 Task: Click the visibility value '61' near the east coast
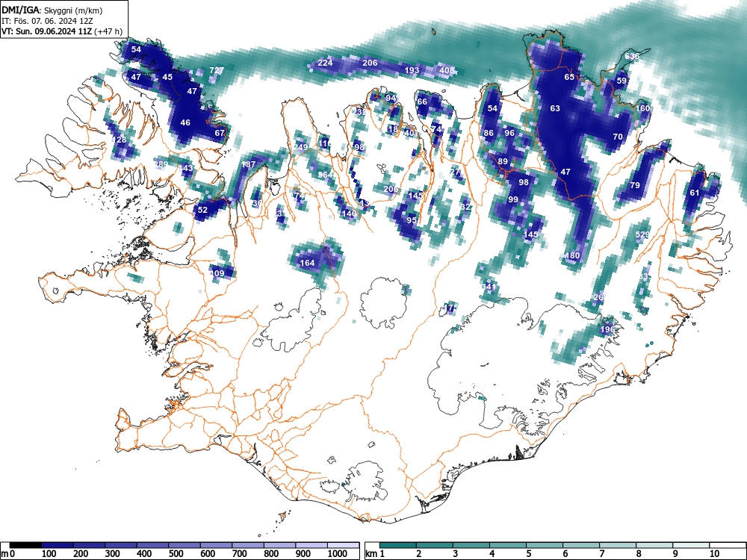(x=695, y=193)
